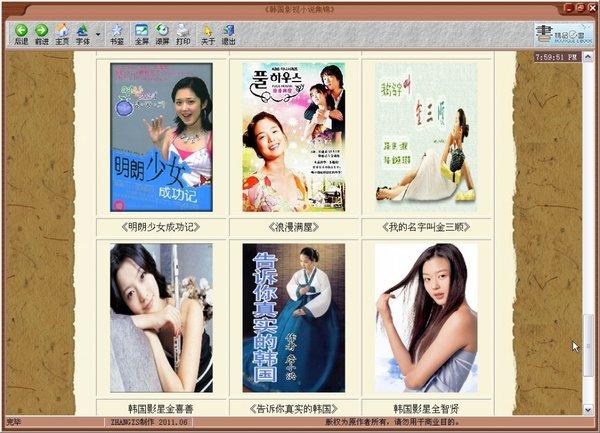This screenshot has width=600, height=433.
Task: Minimize the reader window
Action: pyautogui.click(x=569, y=8)
